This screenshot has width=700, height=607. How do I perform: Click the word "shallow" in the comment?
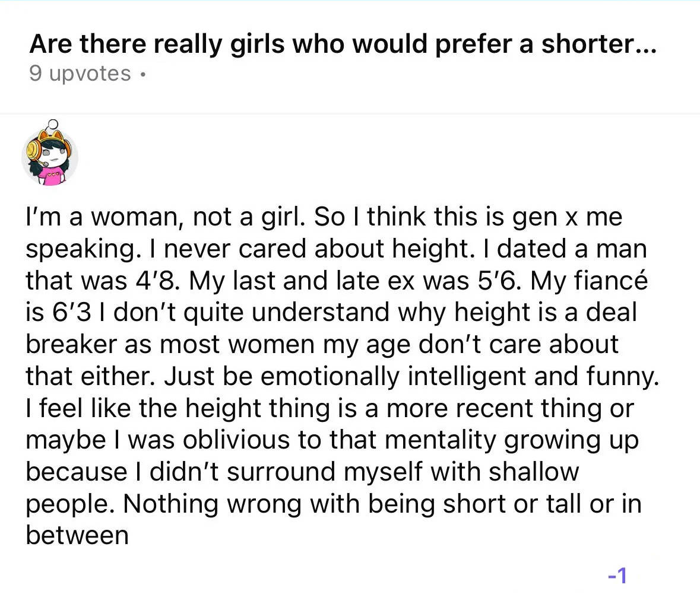coord(534,471)
